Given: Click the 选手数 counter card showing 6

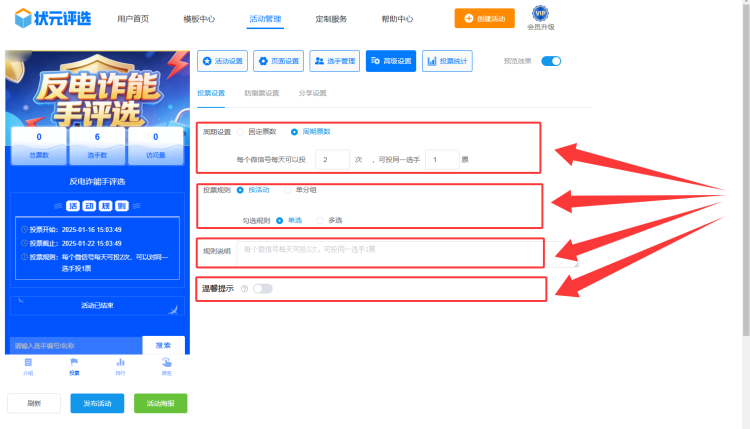Looking at the screenshot, I should pos(97,146).
